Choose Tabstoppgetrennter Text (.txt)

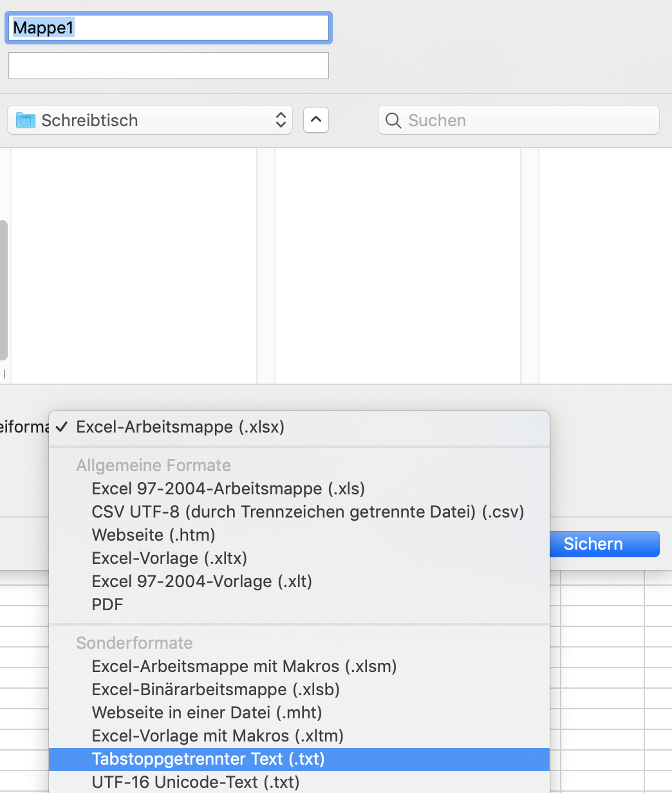pos(299,759)
